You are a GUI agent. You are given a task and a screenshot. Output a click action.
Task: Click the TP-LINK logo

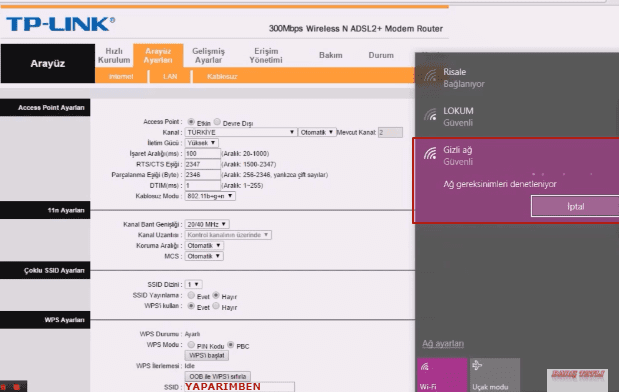60,24
